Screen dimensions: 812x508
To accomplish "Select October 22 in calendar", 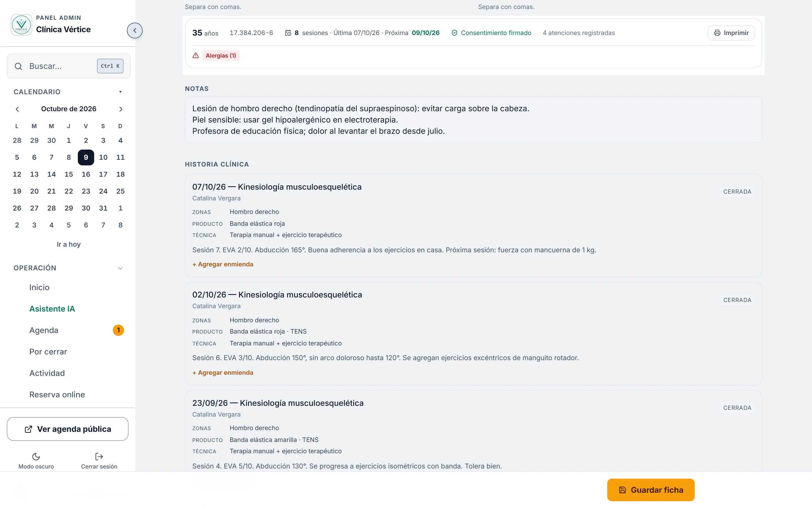I will pos(69,191).
